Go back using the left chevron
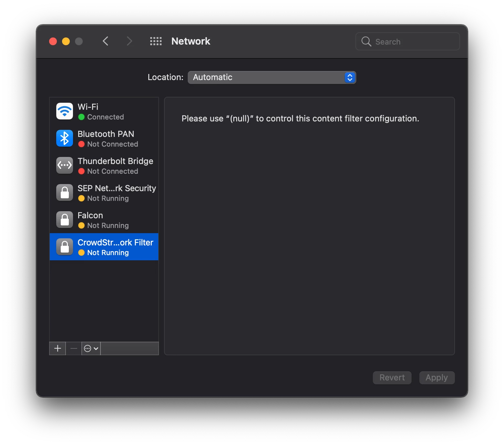The width and height of the screenshot is (504, 445). pos(105,41)
